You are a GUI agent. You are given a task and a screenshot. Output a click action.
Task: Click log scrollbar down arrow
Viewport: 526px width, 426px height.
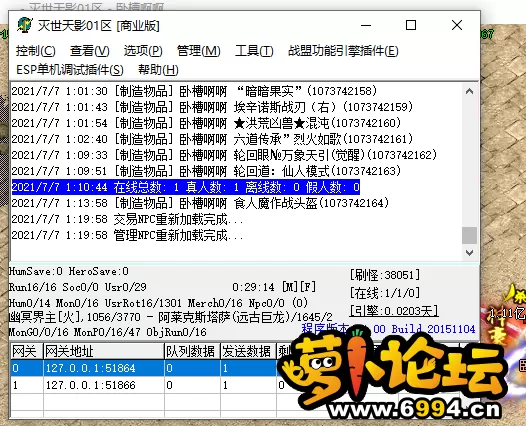tap(469, 253)
